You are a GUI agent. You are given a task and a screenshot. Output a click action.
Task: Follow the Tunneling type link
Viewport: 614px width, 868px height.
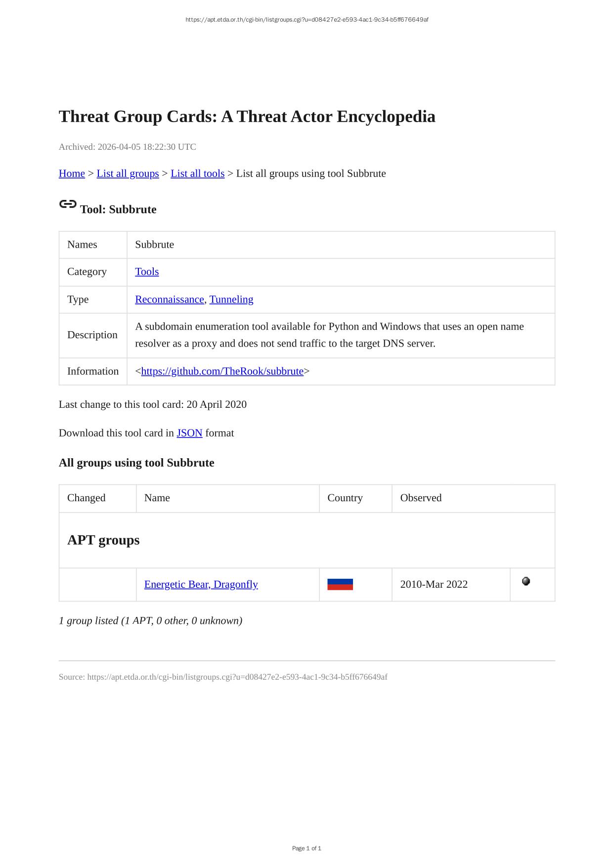[x=231, y=300]
